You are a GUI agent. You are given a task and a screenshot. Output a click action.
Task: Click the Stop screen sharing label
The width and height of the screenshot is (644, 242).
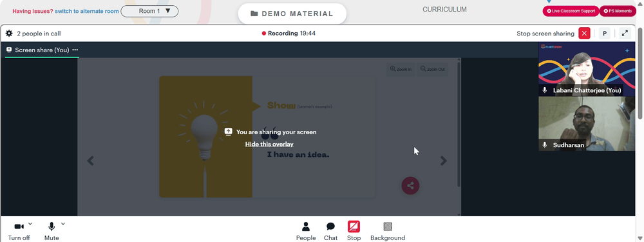pyautogui.click(x=545, y=34)
